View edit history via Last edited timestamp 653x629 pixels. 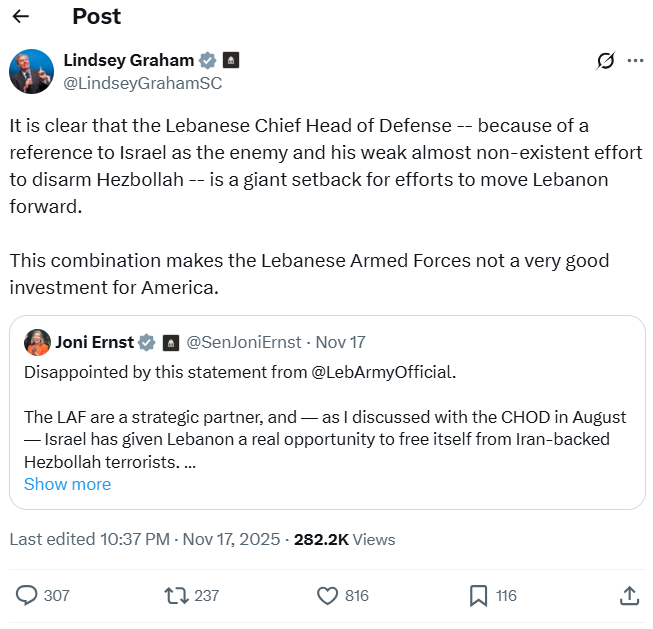(146, 539)
